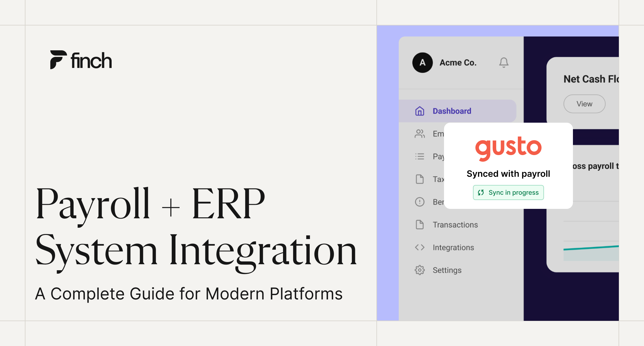The width and height of the screenshot is (644, 346).
Task: Click the Integrations code-brackets icon
Action: tap(419, 248)
